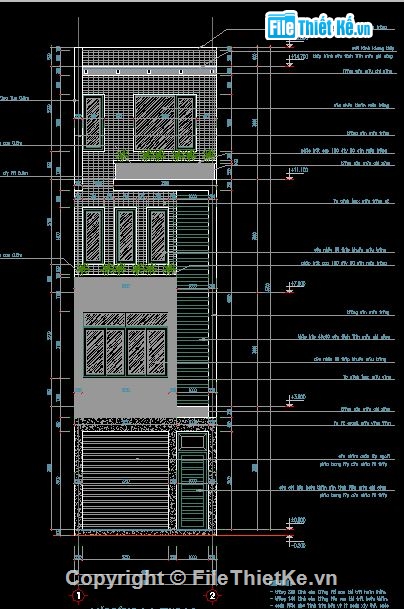
Task: Select the second floor four-panel window
Action: tap(125, 344)
